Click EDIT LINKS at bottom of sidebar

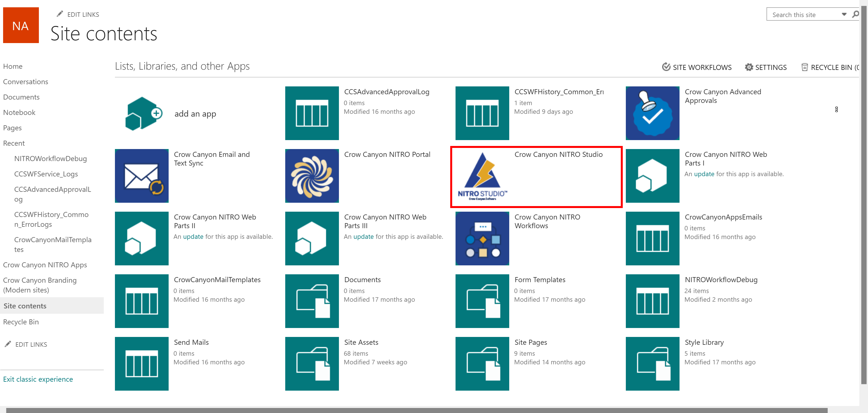point(31,344)
